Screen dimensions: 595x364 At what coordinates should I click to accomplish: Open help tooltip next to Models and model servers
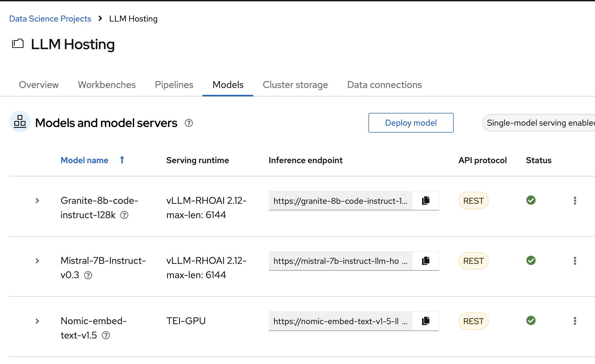pyautogui.click(x=189, y=123)
